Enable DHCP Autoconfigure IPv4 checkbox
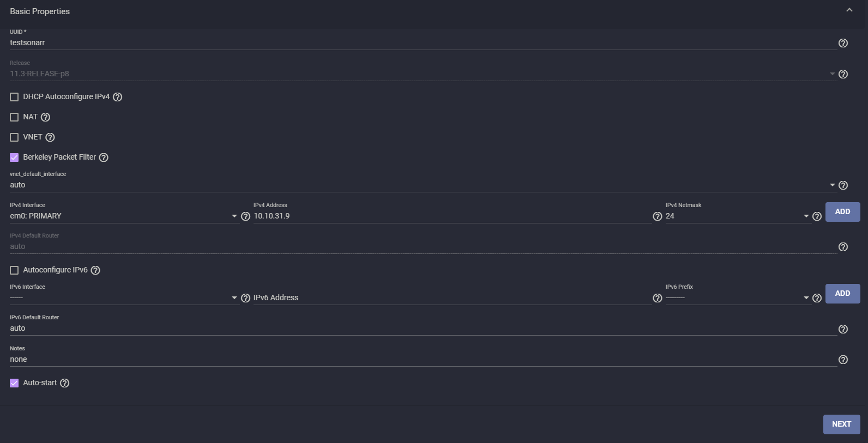Screen dimensions: 868x443 pos(14,97)
